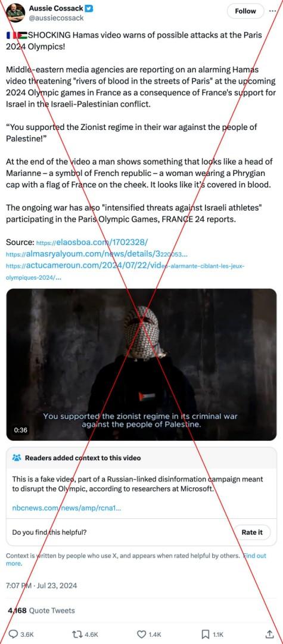The width and height of the screenshot is (283, 644).
Task: Open the actucameroun.com article link
Action: click(125, 272)
